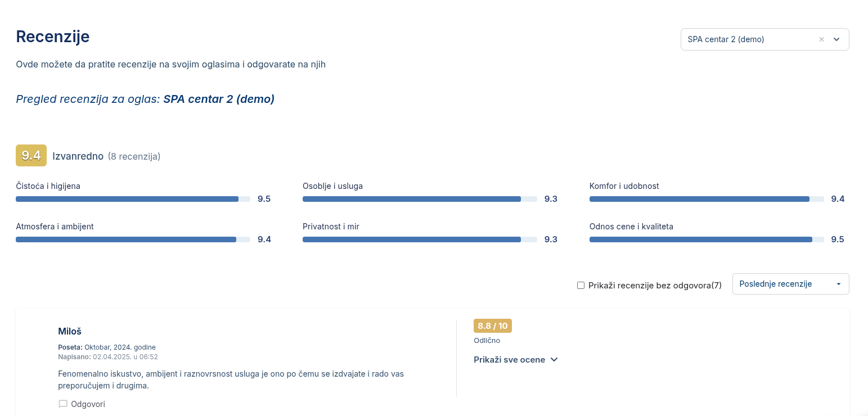Click reviewer name Miloš
Image resolution: width=868 pixels, height=416 pixels.
[x=70, y=331]
